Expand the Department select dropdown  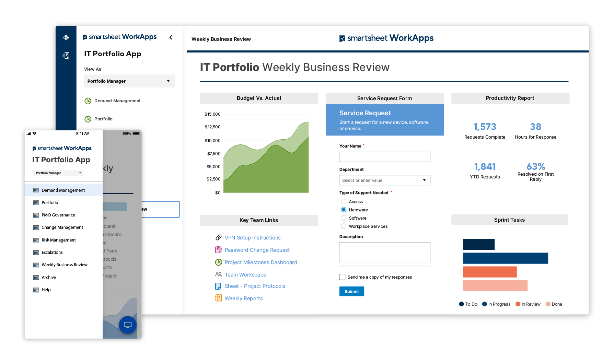[384, 180]
